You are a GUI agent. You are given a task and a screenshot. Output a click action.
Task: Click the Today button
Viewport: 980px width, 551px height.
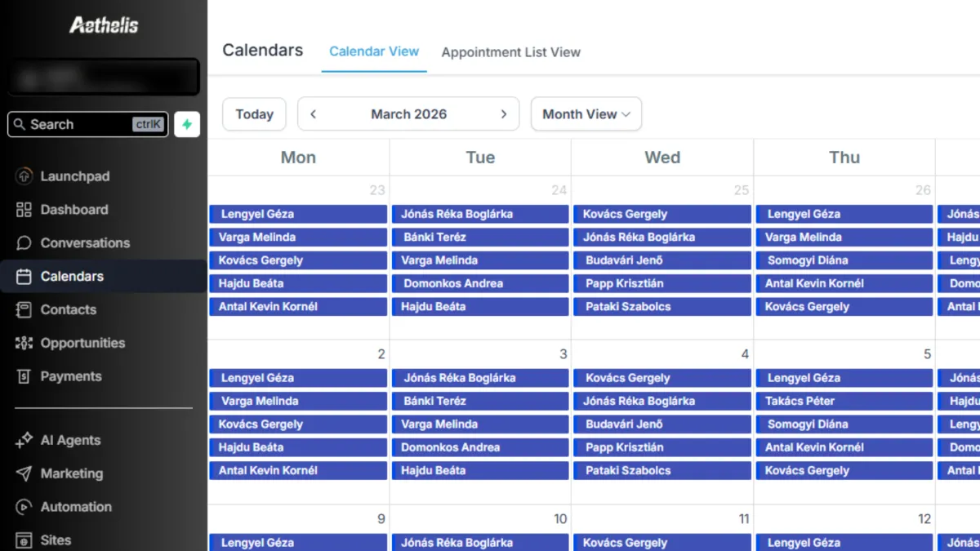pyautogui.click(x=254, y=114)
